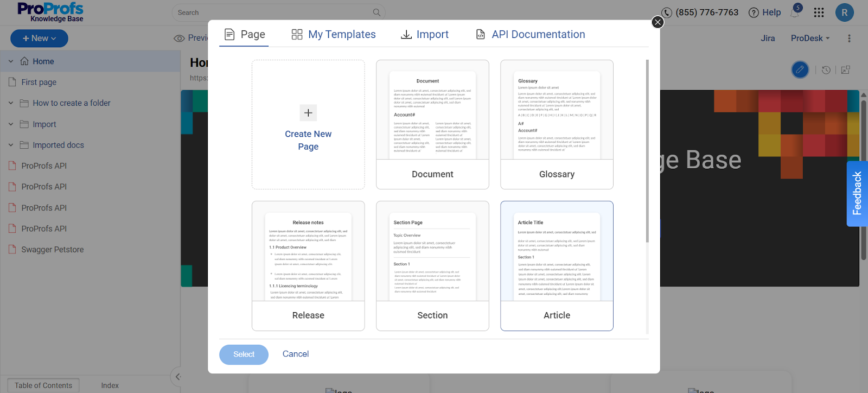Click the Swagger Petstore page icon

tap(12, 249)
